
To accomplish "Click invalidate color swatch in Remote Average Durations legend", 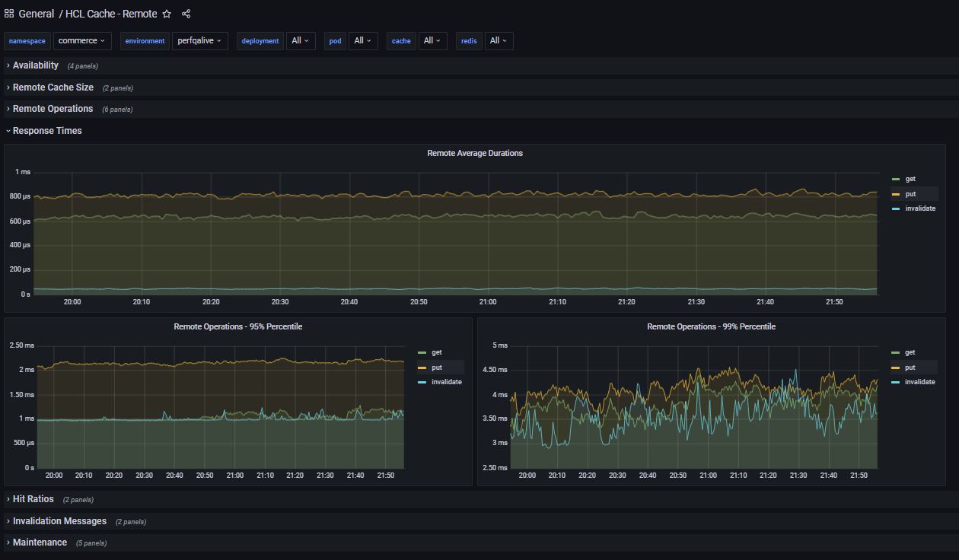I will coord(896,208).
